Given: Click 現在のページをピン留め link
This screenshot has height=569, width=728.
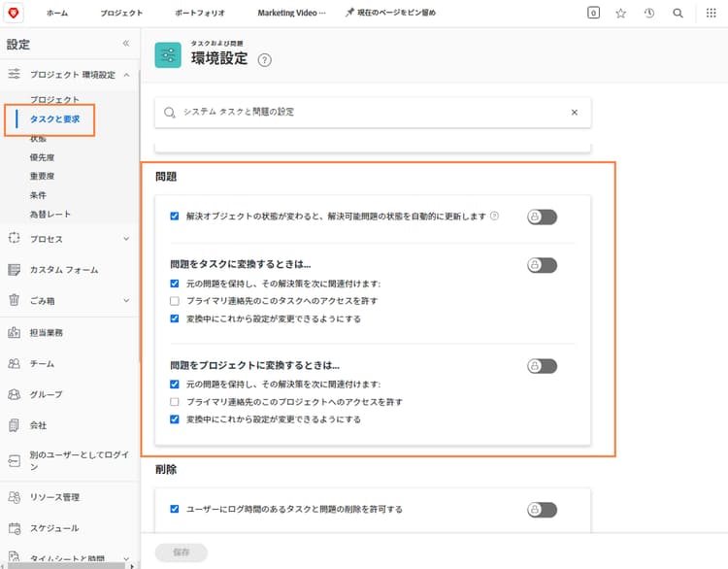Looking at the screenshot, I should 396,13.
